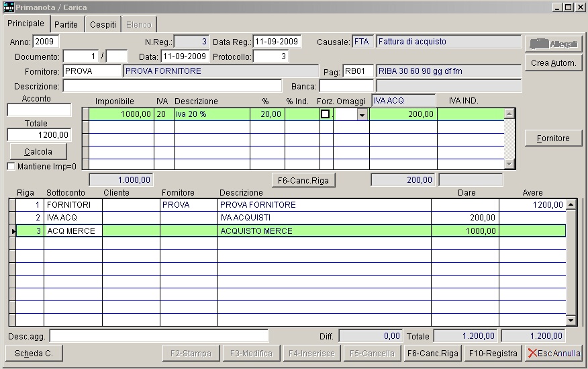Click the Crea Autom. button

point(553,63)
